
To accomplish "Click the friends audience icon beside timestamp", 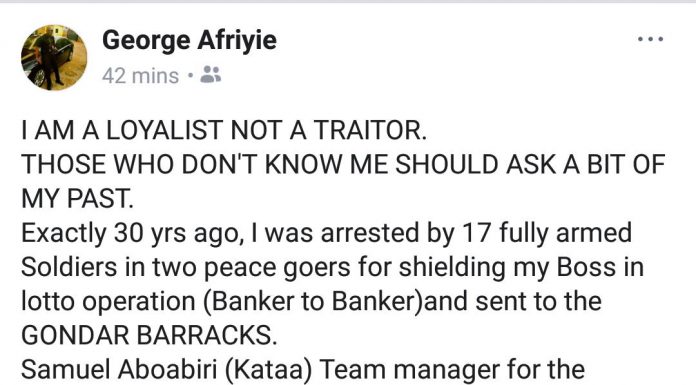I will click(211, 75).
